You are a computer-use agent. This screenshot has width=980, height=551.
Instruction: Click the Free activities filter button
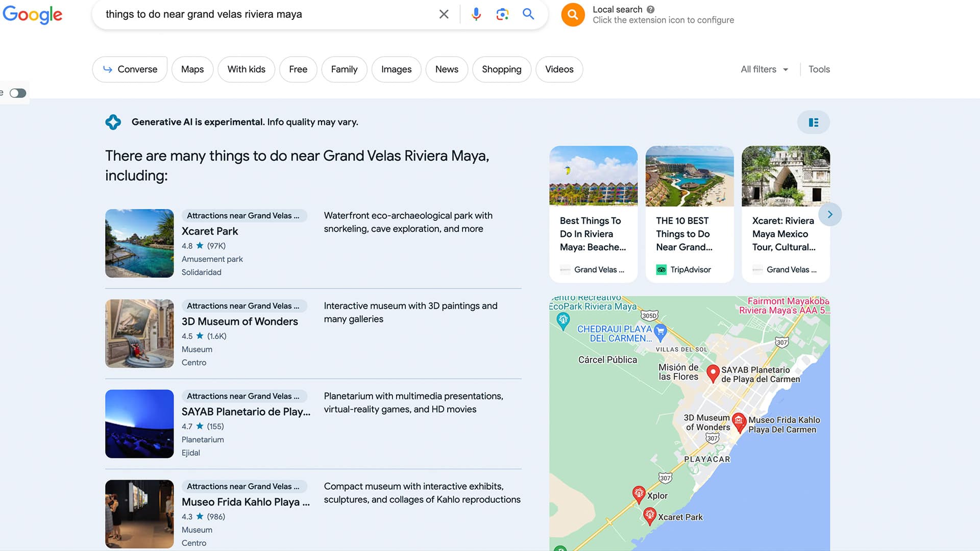pyautogui.click(x=298, y=69)
